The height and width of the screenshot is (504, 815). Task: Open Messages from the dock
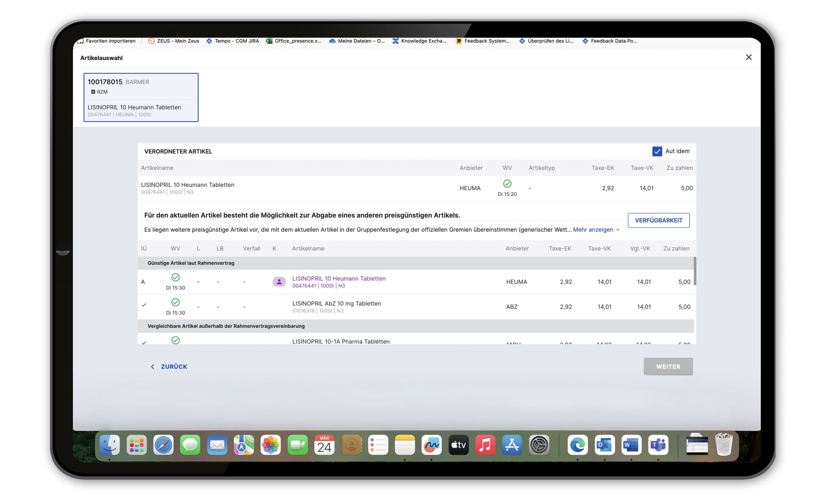point(190,445)
